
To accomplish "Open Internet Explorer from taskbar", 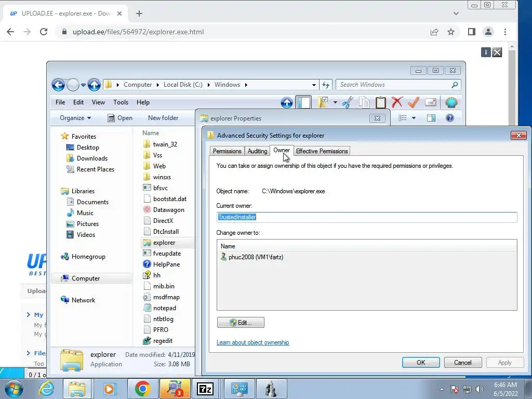I will coord(46,389).
